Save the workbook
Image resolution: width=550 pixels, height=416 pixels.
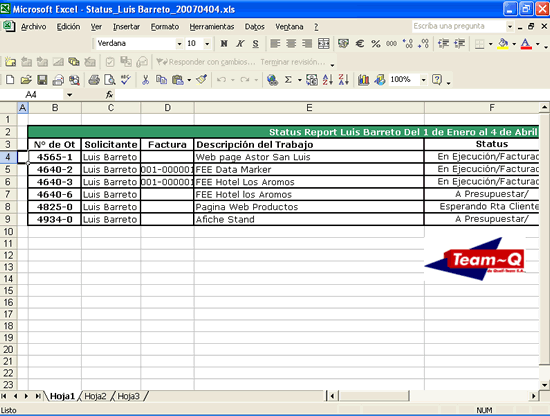click(42, 80)
